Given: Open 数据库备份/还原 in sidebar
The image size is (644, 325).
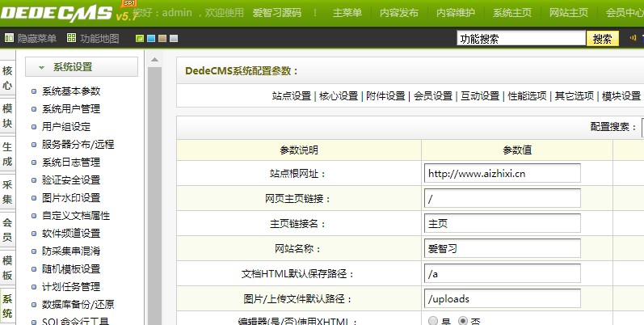Looking at the screenshot, I should (78, 305).
